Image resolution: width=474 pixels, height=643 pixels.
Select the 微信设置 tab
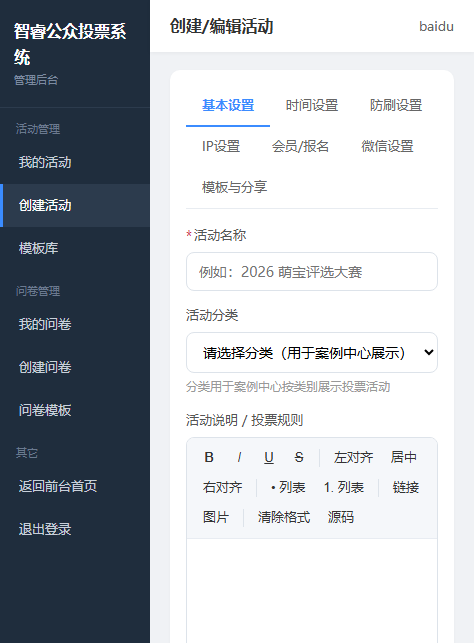(387, 146)
